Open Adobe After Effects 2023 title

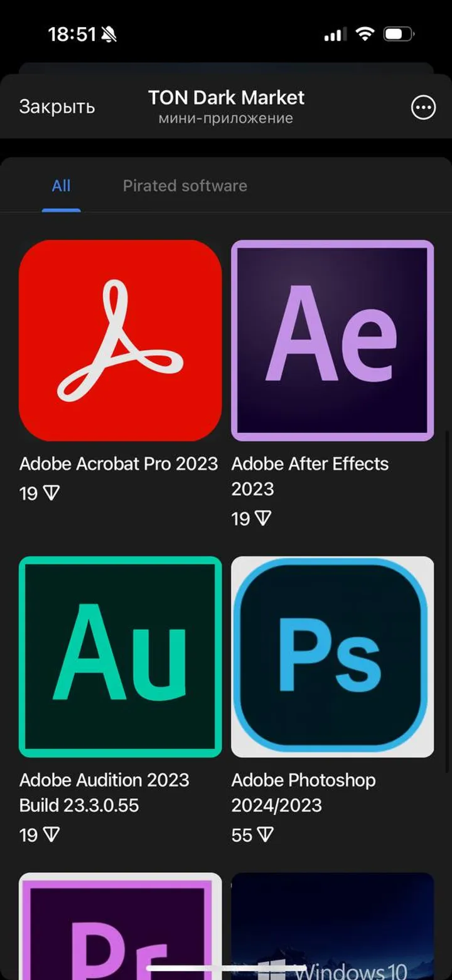[x=310, y=476]
